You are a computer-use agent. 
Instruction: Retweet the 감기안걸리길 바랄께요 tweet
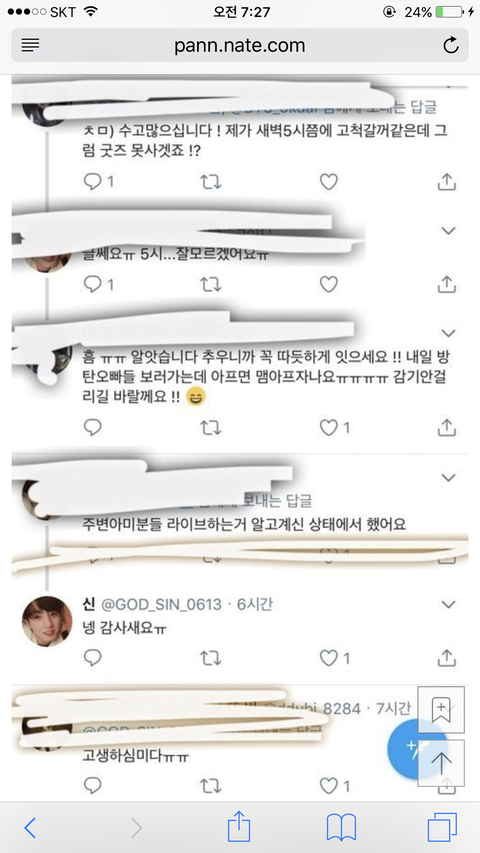point(211,428)
